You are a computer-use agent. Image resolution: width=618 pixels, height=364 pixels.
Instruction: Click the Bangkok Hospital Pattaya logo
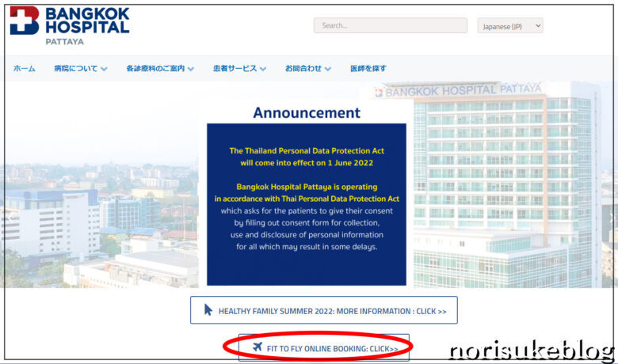70,25
